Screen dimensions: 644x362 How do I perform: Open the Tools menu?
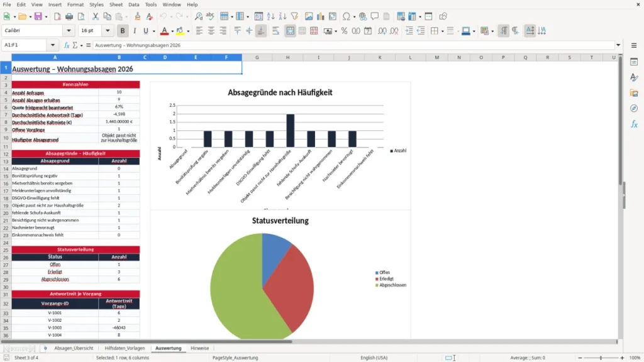click(x=151, y=4)
